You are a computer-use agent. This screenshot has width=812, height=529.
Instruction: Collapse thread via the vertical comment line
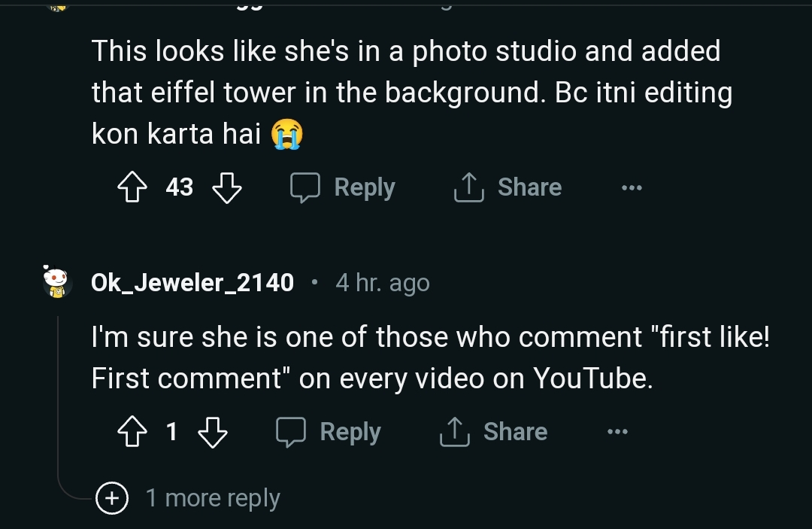[x=59, y=399]
